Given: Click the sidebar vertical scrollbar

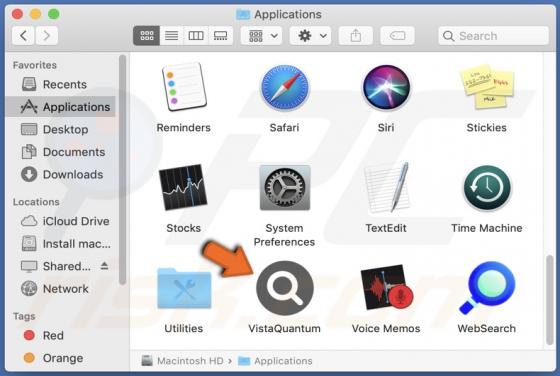Looking at the screenshot, I should pyautogui.click(x=122, y=170).
